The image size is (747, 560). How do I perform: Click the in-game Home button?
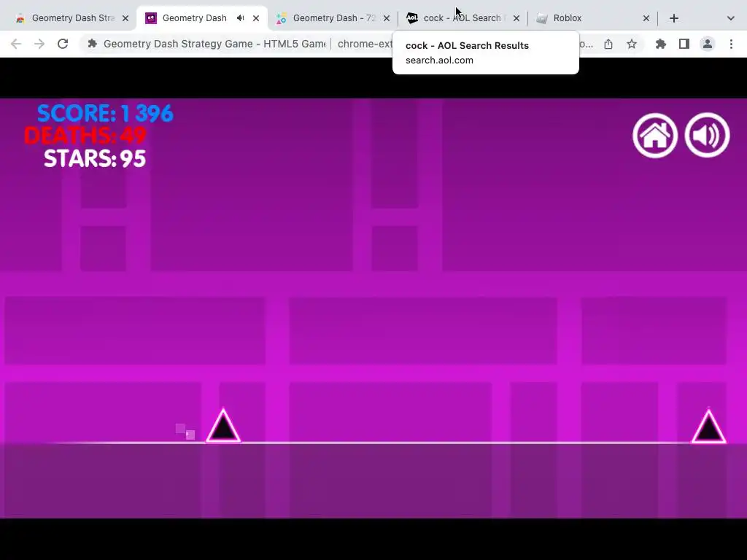tap(655, 135)
